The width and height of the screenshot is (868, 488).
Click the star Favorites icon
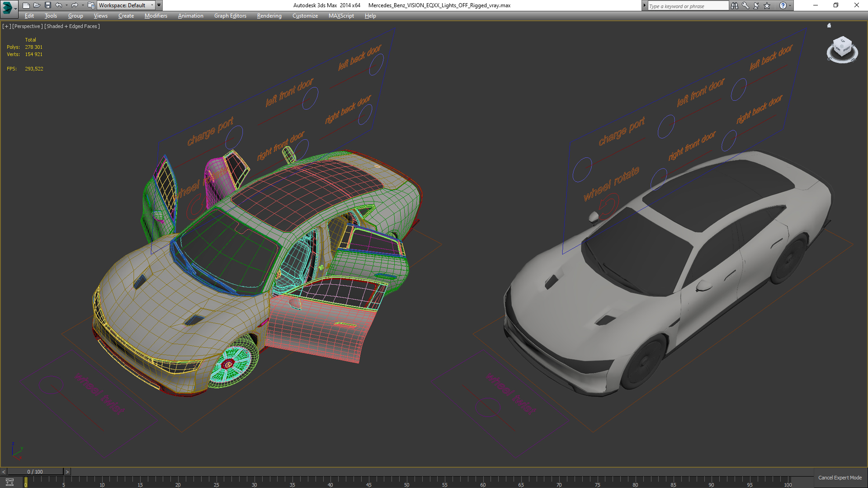tap(767, 5)
